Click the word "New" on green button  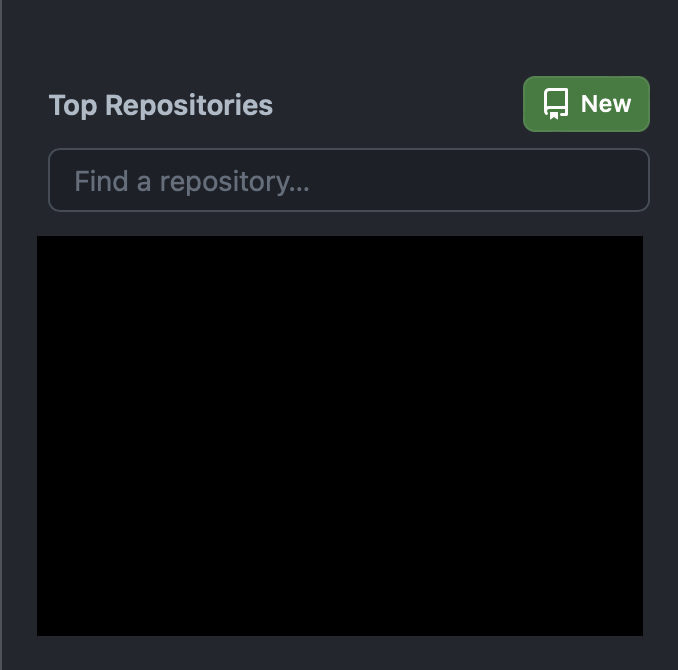[x=606, y=104]
